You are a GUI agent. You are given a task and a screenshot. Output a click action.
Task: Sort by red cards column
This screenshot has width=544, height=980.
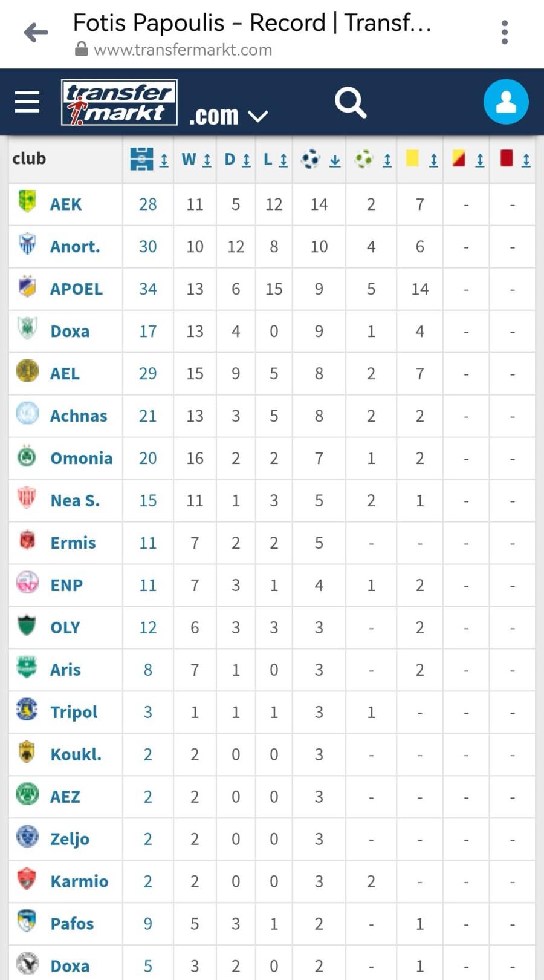515,159
